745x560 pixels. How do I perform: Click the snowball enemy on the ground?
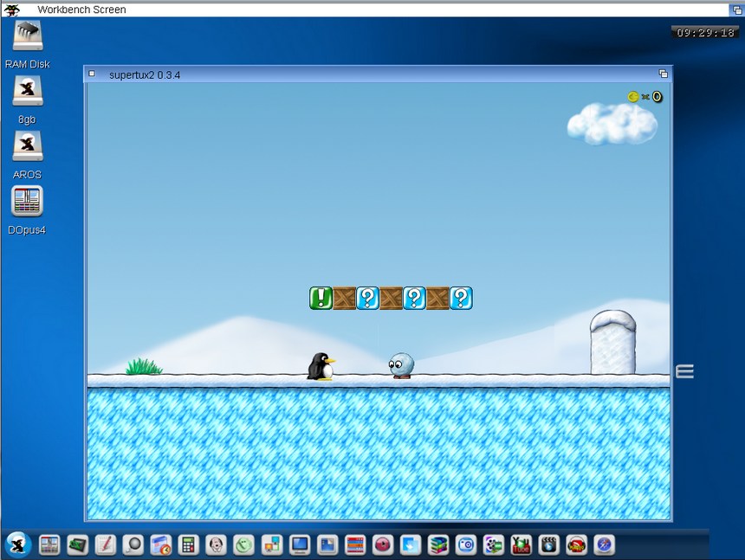[401, 365]
